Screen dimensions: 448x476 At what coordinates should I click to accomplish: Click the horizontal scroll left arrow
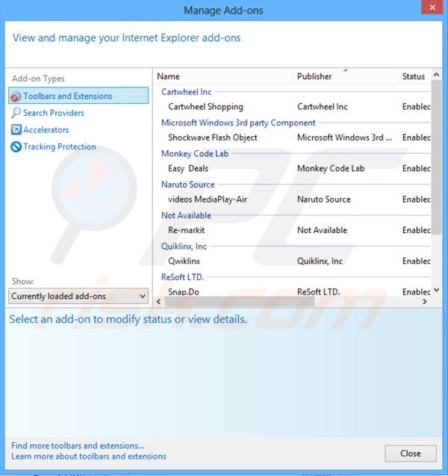click(158, 301)
